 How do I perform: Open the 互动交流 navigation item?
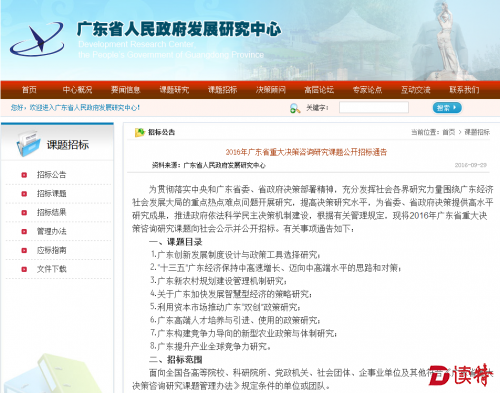(416, 90)
